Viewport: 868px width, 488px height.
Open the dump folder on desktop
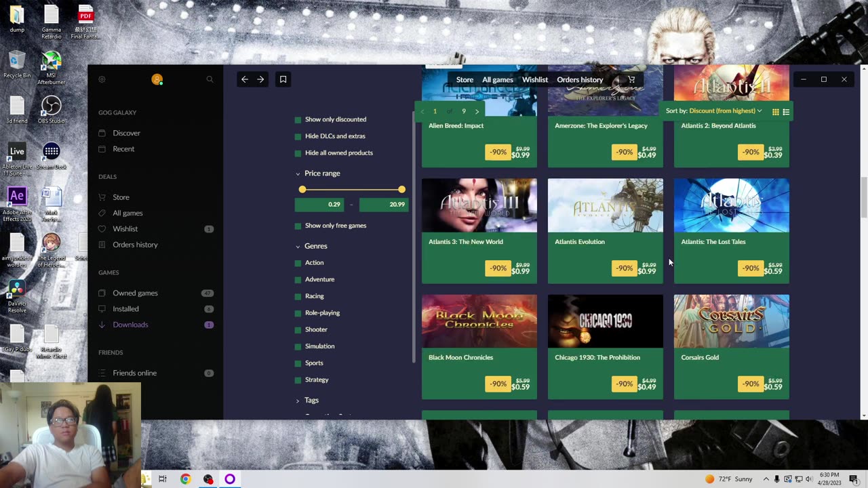(x=17, y=19)
